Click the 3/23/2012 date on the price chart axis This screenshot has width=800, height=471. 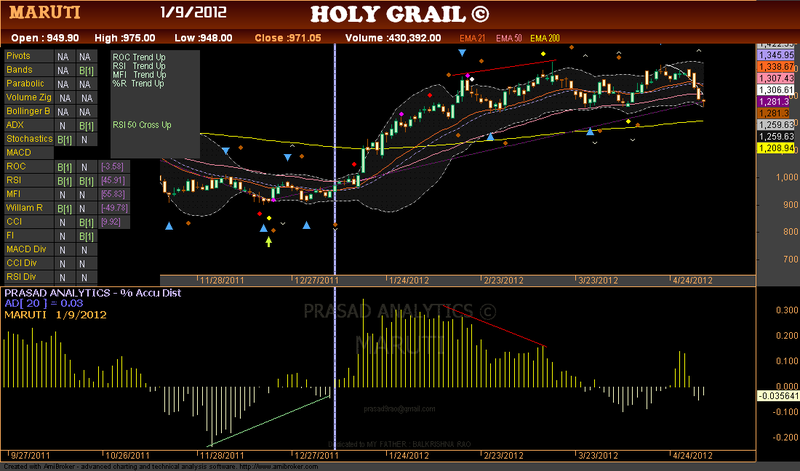click(x=597, y=280)
